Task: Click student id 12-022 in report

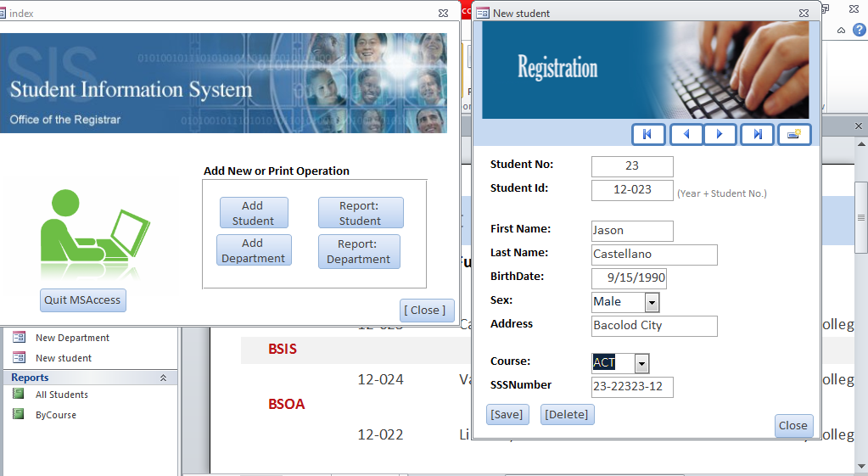Action: 380,435
